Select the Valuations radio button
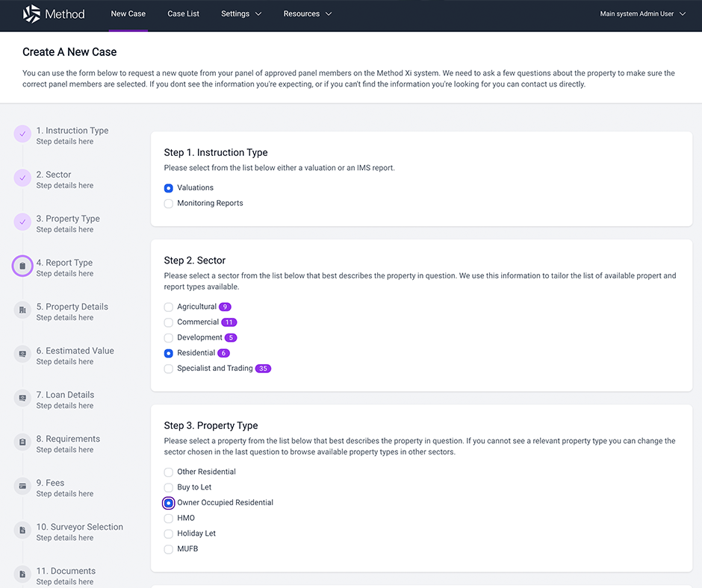 [168, 188]
